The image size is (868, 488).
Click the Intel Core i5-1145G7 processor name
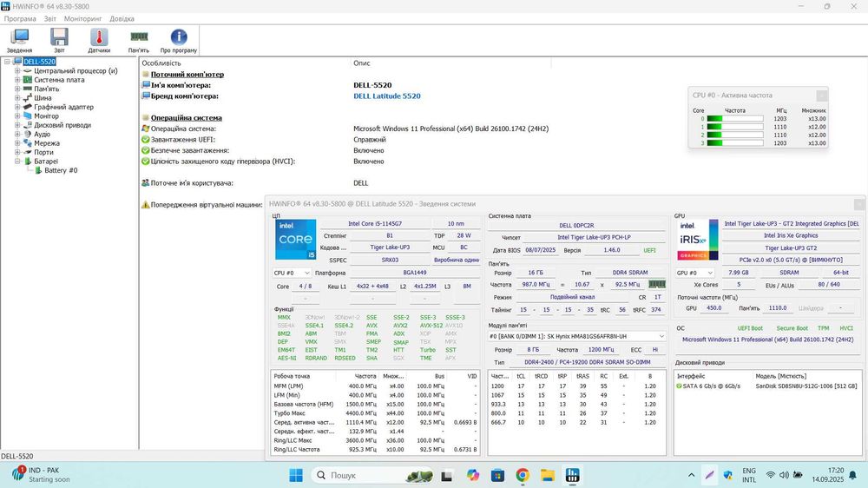375,224
